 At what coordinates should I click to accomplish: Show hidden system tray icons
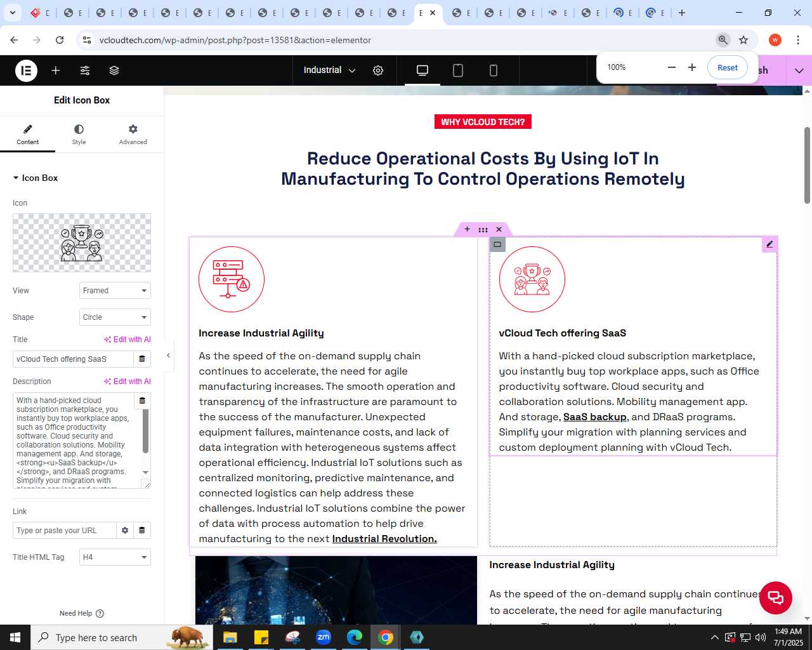715,637
